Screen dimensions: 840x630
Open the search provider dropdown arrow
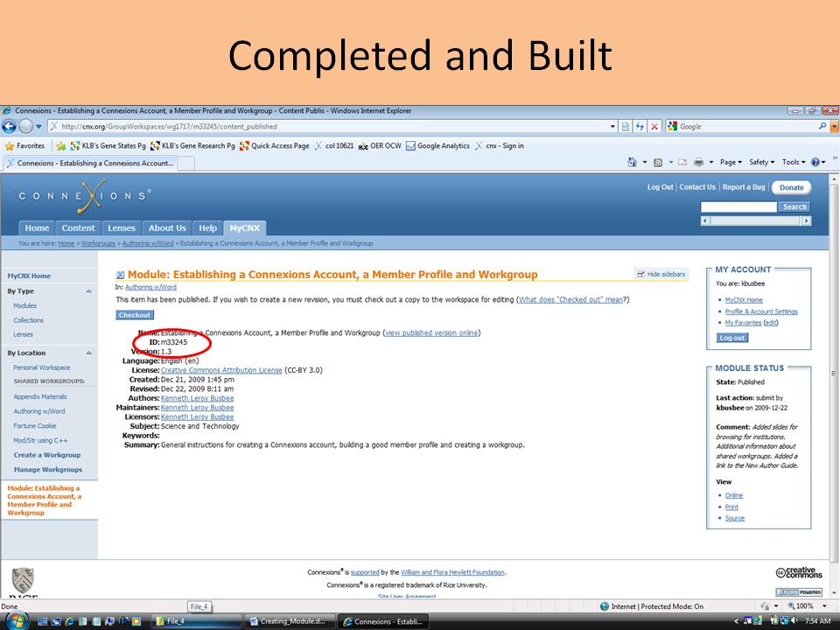coord(834,126)
